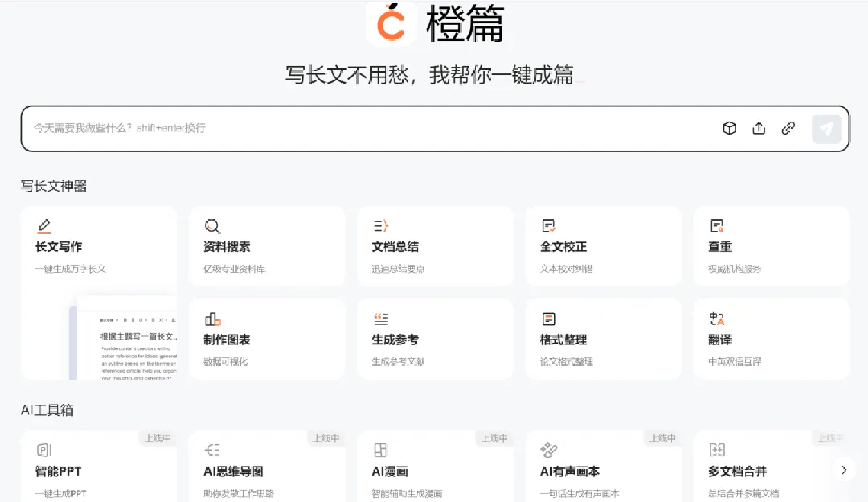Open the 长文写作 card title
Viewport: 868px width, 502px height.
tap(59, 246)
